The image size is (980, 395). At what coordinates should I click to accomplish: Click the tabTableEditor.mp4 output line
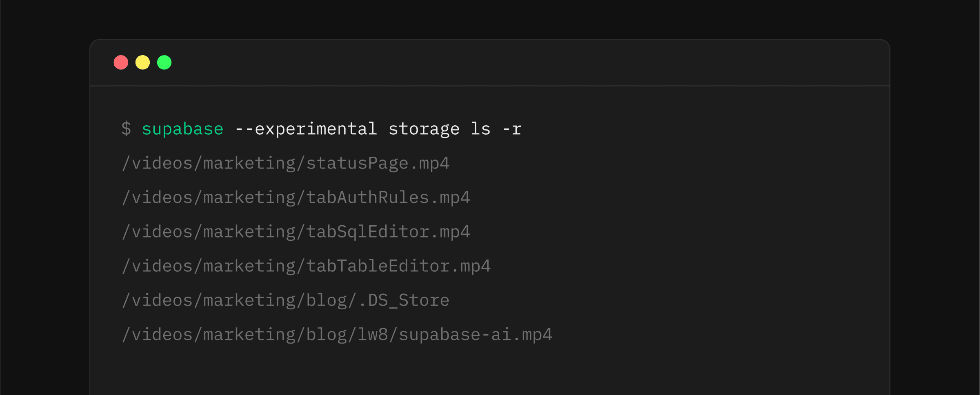pyautogui.click(x=306, y=266)
